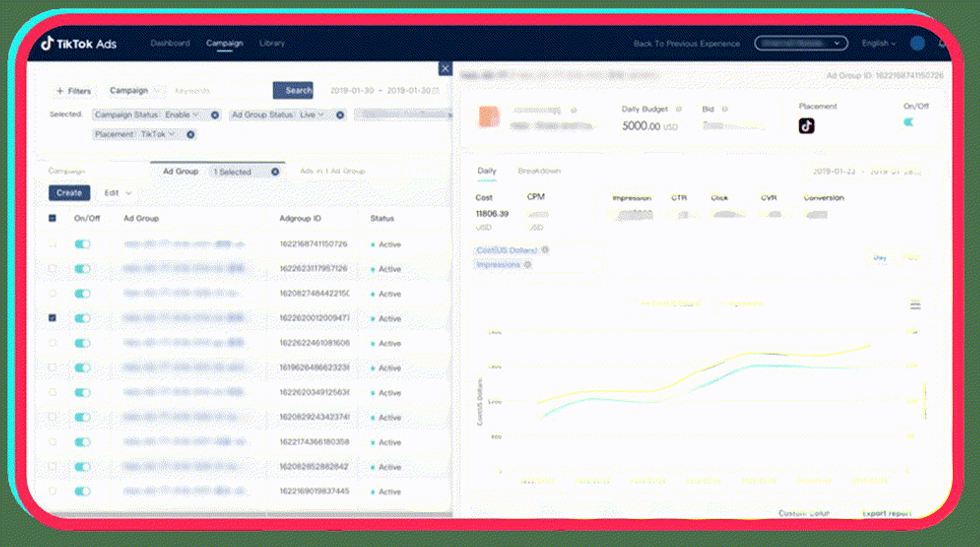Open the Library menu

click(272, 43)
